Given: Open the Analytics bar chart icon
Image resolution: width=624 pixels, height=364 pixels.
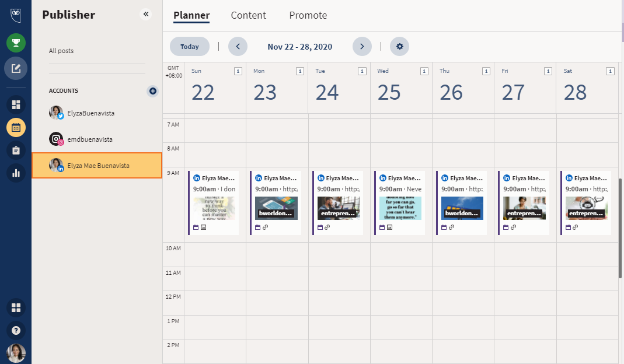Looking at the screenshot, I should [16, 173].
